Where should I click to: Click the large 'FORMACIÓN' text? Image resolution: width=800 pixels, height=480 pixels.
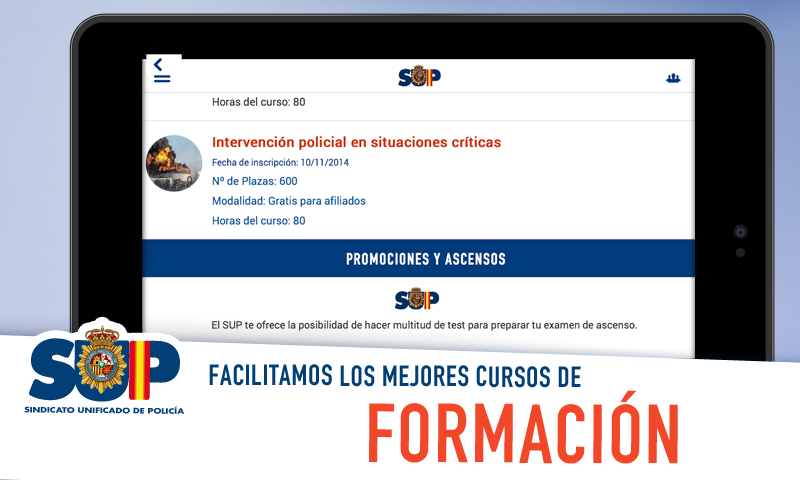(x=523, y=428)
